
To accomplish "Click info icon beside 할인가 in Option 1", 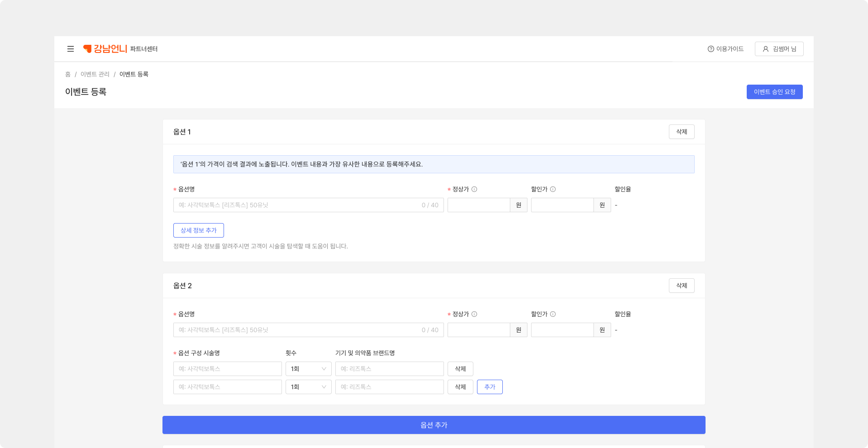I will click(553, 189).
